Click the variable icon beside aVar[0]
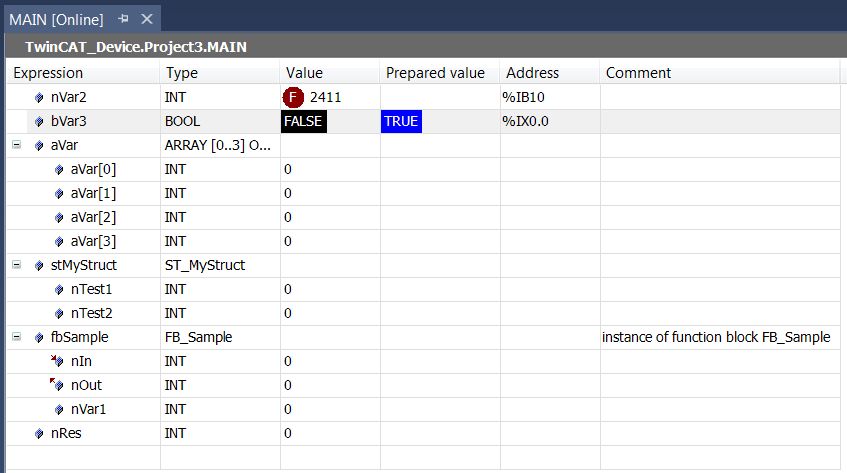The width and height of the screenshot is (847, 473). (x=59, y=170)
